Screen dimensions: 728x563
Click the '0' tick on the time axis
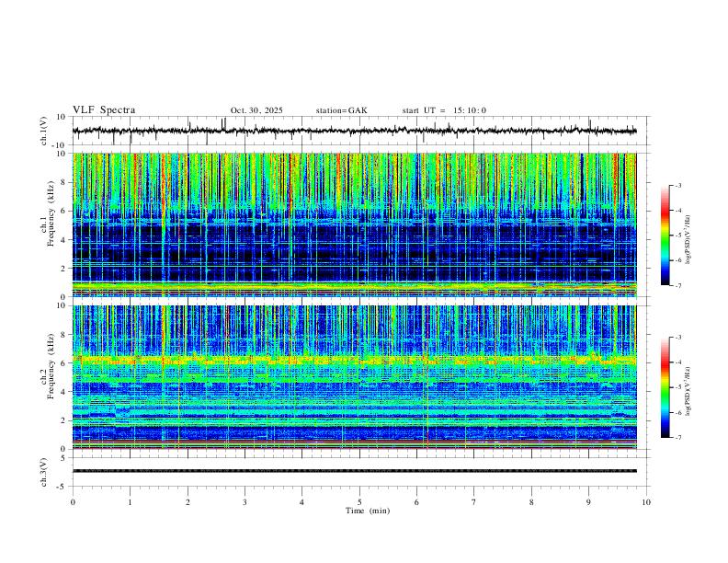tap(73, 502)
